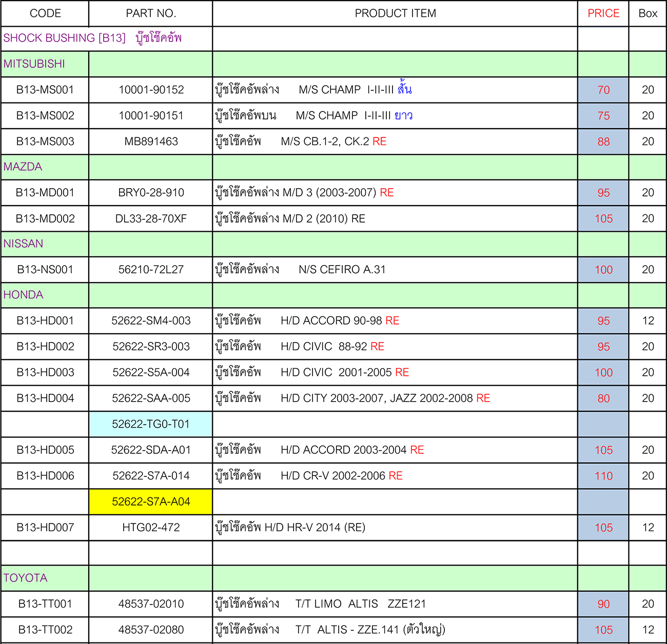Screen dimensions: 667x644
Task: Click part number 52622-SM4-003
Action: tap(151, 320)
